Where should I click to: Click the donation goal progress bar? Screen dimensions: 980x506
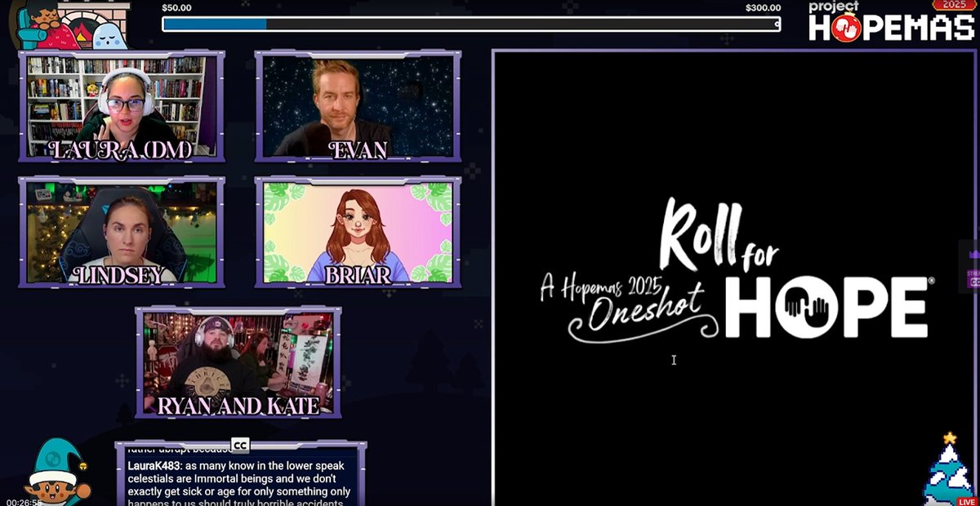[x=471, y=24]
